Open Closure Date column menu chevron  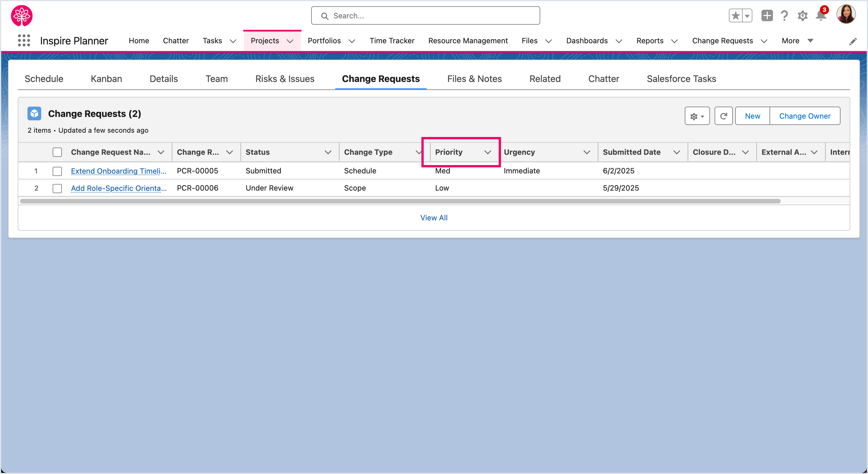tap(745, 152)
